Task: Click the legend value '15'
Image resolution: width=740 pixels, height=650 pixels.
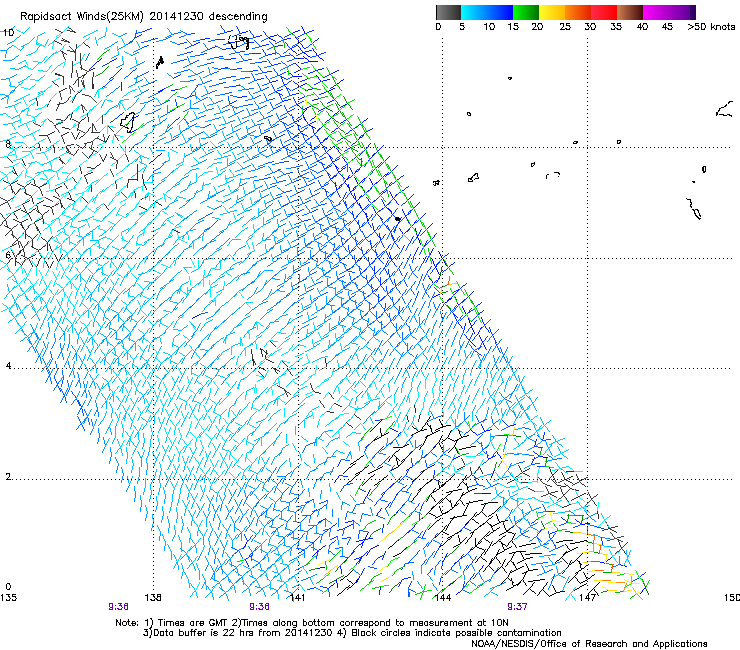Action: [x=513, y=27]
